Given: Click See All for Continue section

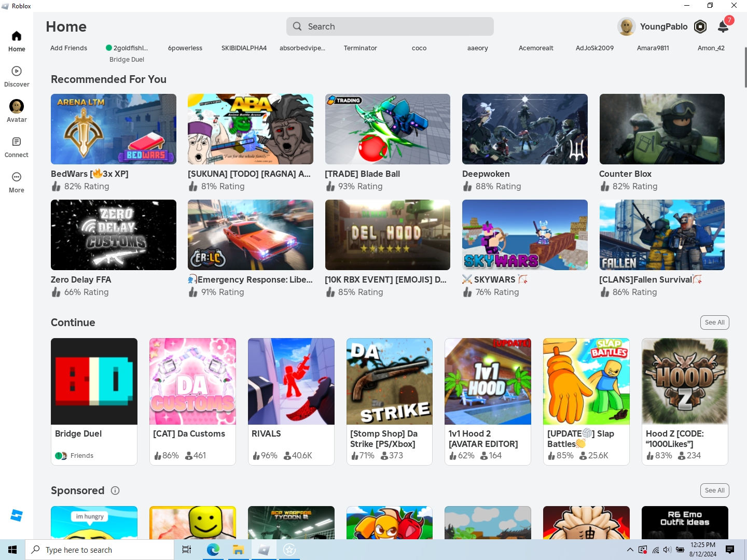Looking at the screenshot, I should coord(714,323).
